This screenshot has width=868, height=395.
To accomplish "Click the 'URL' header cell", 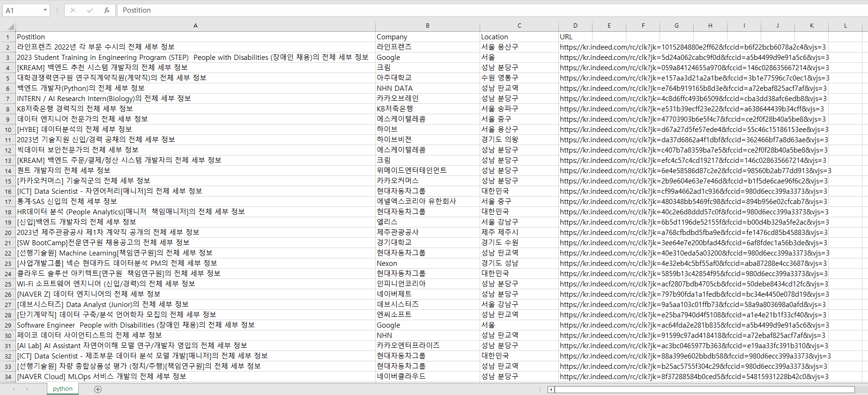I will point(575,37).
